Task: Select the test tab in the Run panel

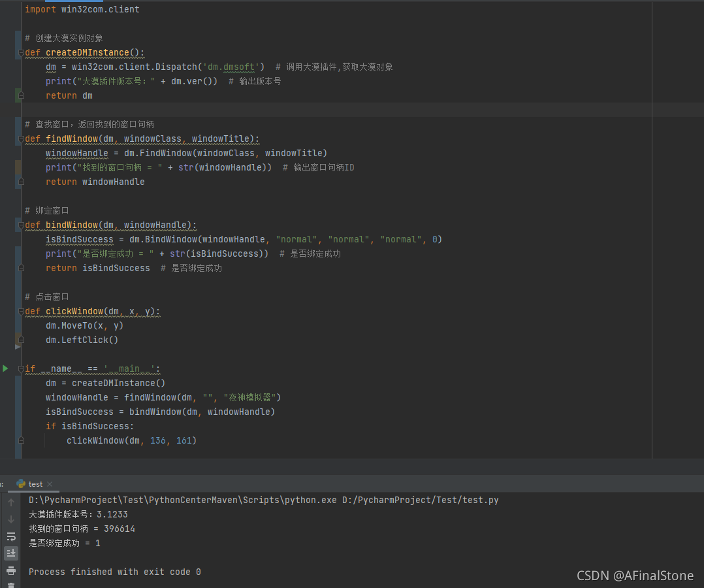Action: (x=35, y=484)
